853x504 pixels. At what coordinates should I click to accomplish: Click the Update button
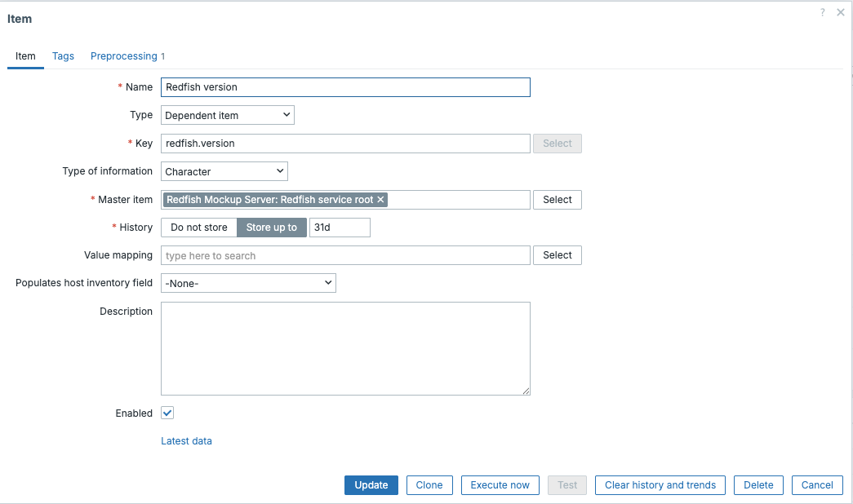371,484
